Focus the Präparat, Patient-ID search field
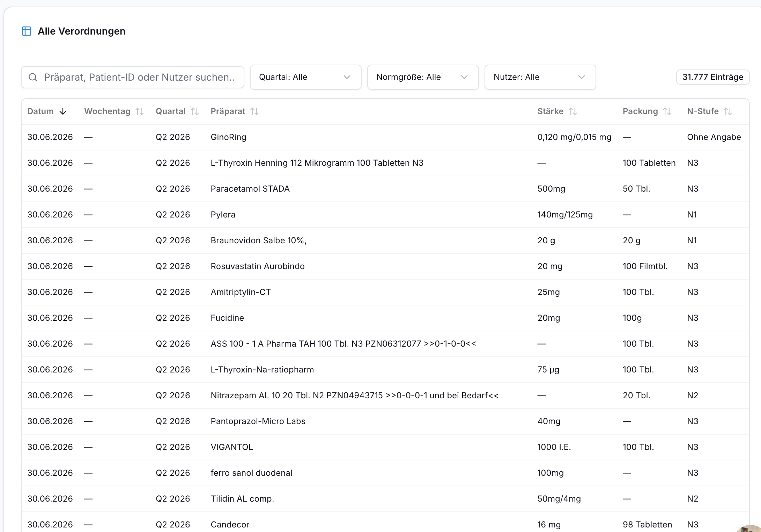The image size is (761, 532). 133,77
